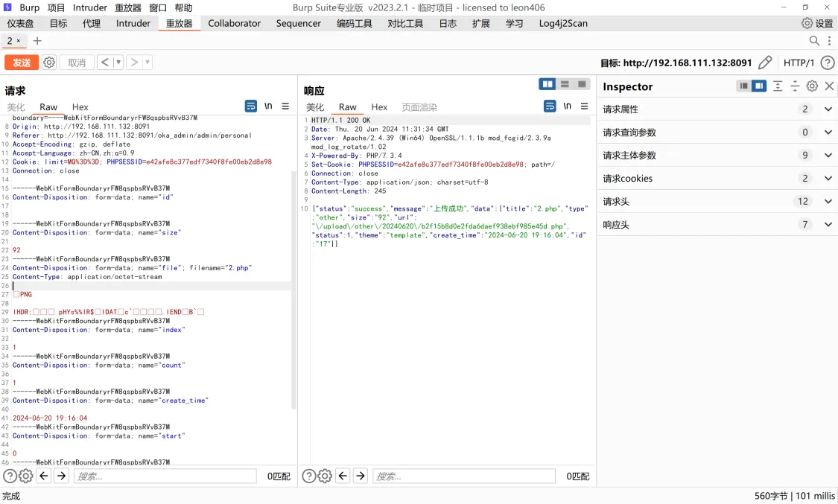Open request editor hamburger menu
This screenshot has width=838, height=504.
click(x=285, y=106)
